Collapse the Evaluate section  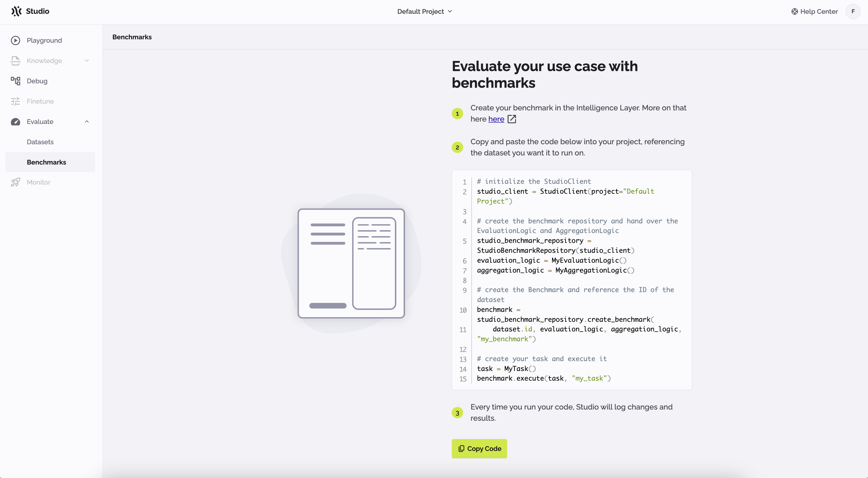click(87, 122)
